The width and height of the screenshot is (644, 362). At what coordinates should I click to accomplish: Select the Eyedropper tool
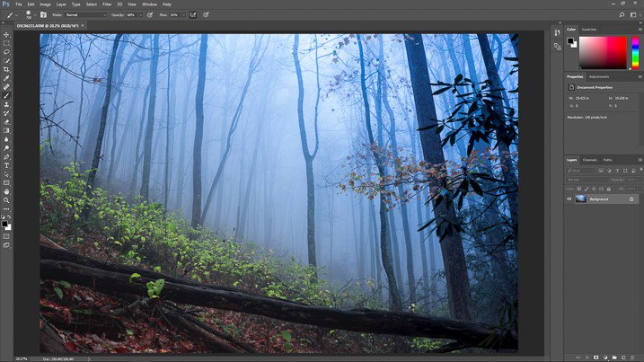6,78
